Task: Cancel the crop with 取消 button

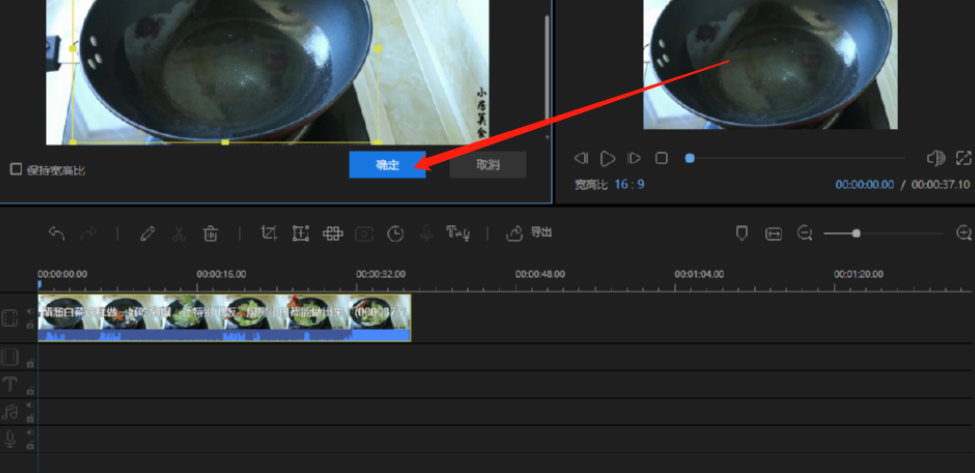Action: point(488,165)
